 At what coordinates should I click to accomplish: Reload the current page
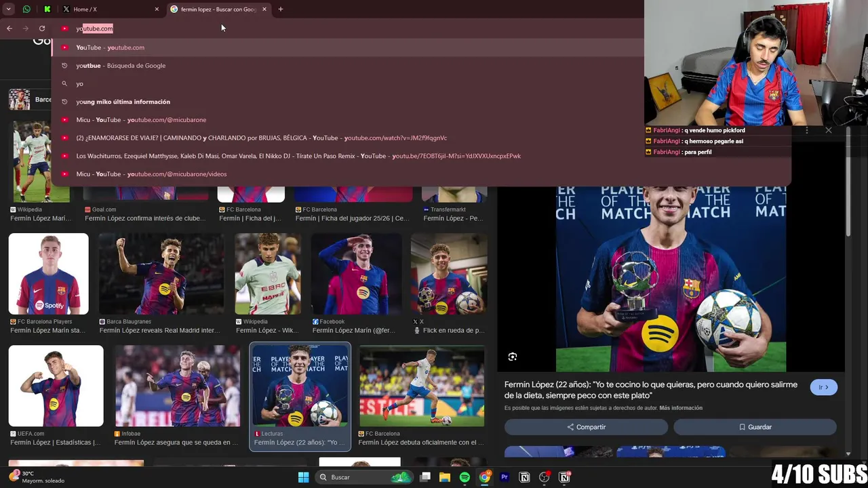[42, 28]
